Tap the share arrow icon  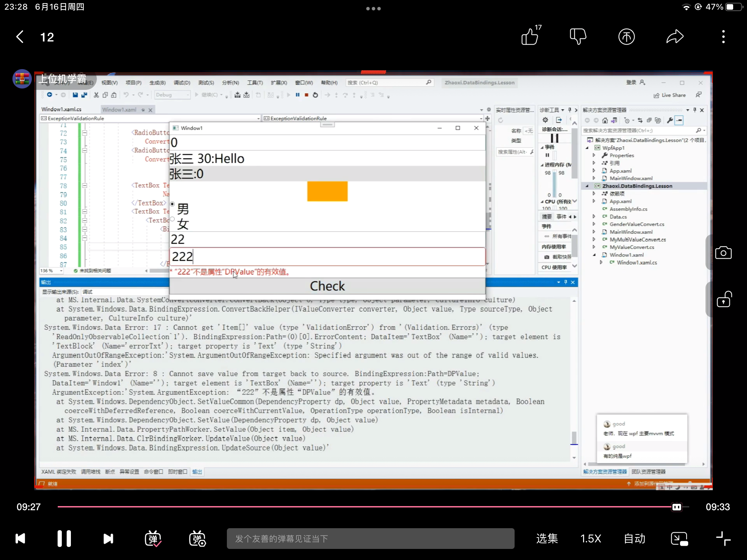675,37
